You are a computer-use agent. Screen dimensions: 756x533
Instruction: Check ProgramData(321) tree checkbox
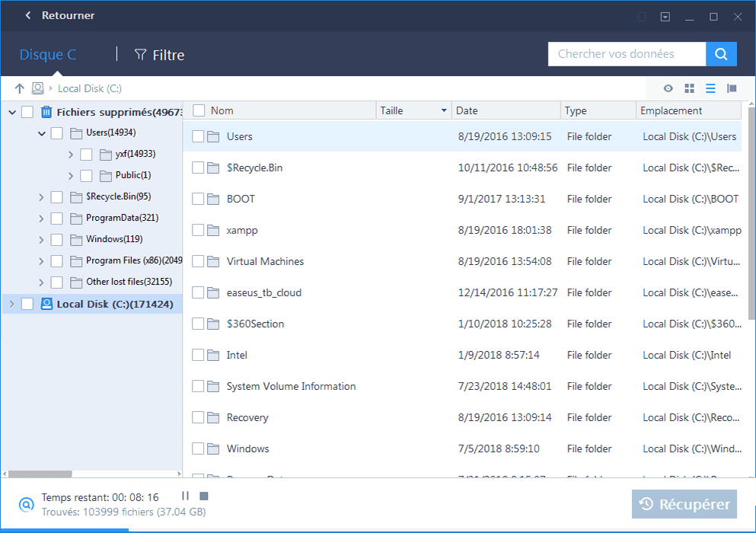coord(57,218)
